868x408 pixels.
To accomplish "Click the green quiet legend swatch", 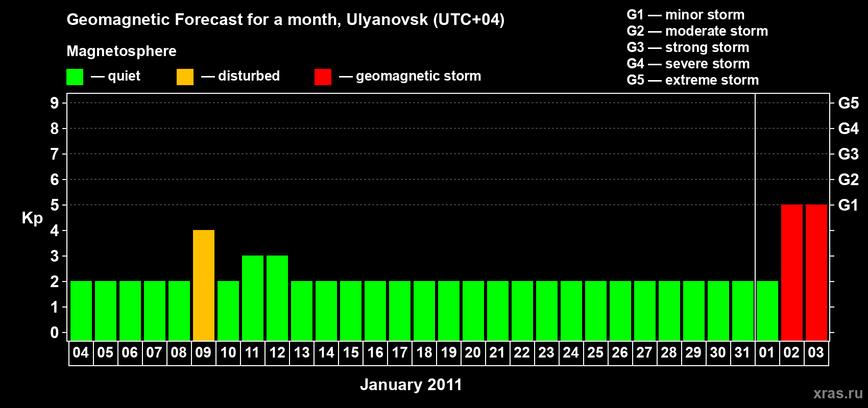I will (75, 77).
